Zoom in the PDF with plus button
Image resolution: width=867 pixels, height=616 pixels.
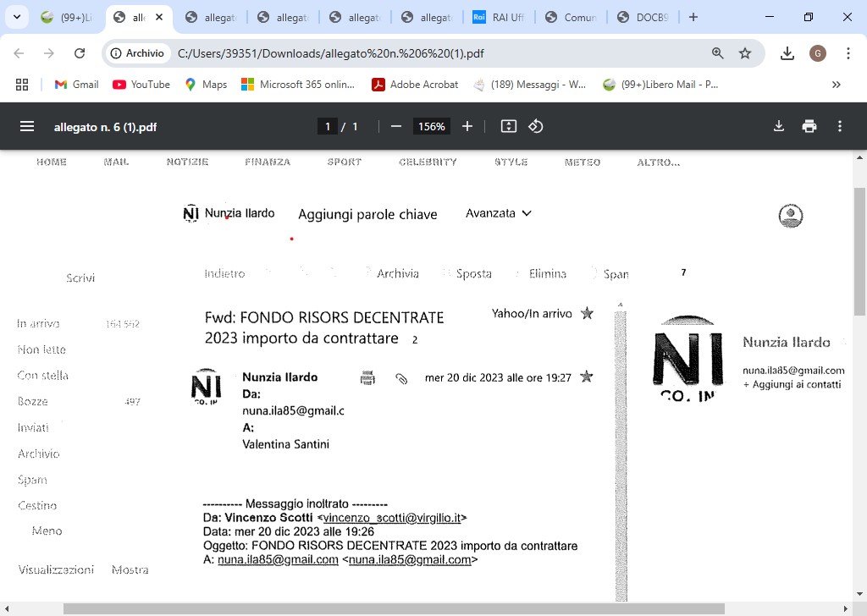click(x=467, y=126)
